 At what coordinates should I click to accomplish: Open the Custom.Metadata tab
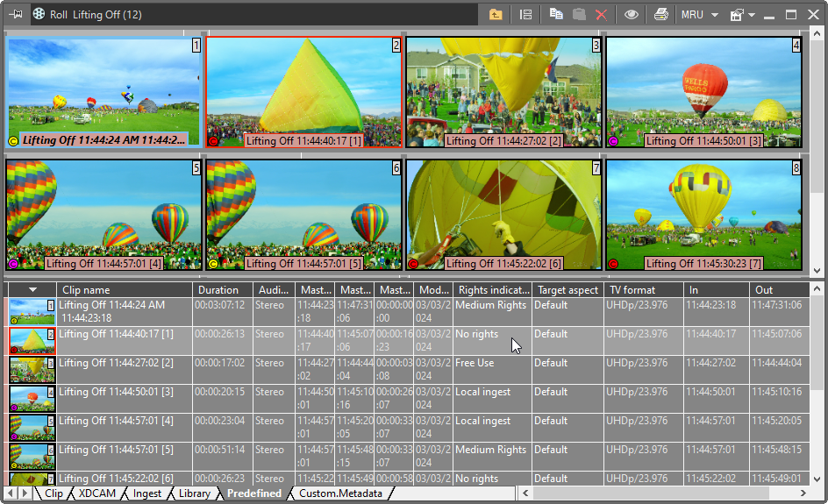pos(340,493)
